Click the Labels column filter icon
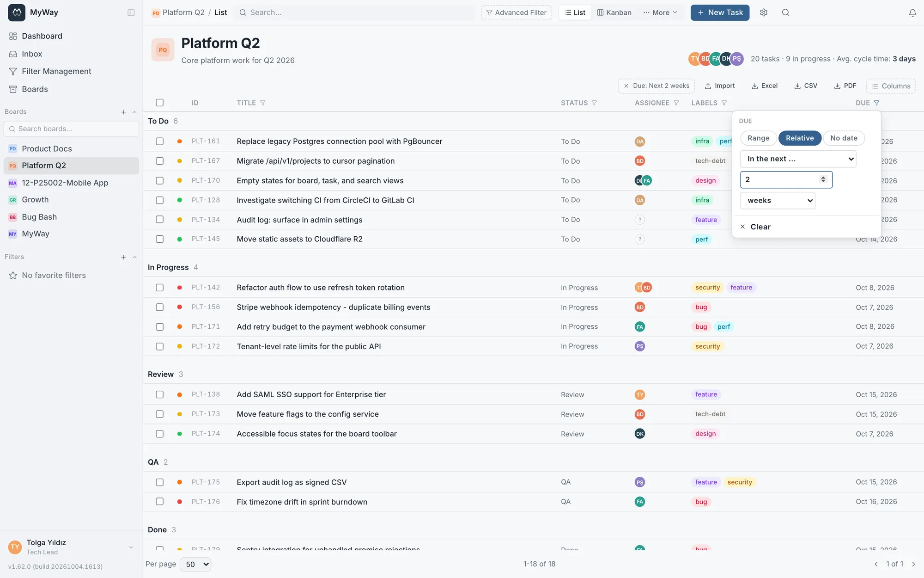The width and height of the screenshot is (924, 578). pyautogui.click(x=724, y=103)
